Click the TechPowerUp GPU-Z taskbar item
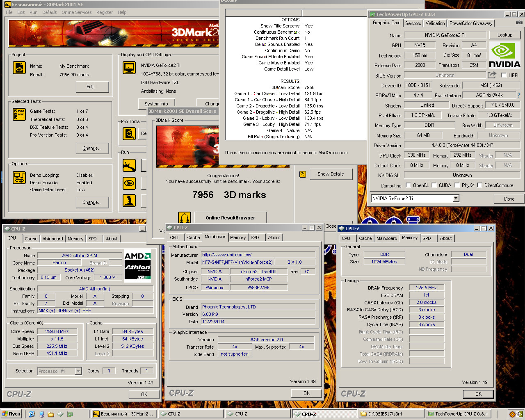Image resolution: width=525 pixels, height=420 pixels. tap(458, 414)
